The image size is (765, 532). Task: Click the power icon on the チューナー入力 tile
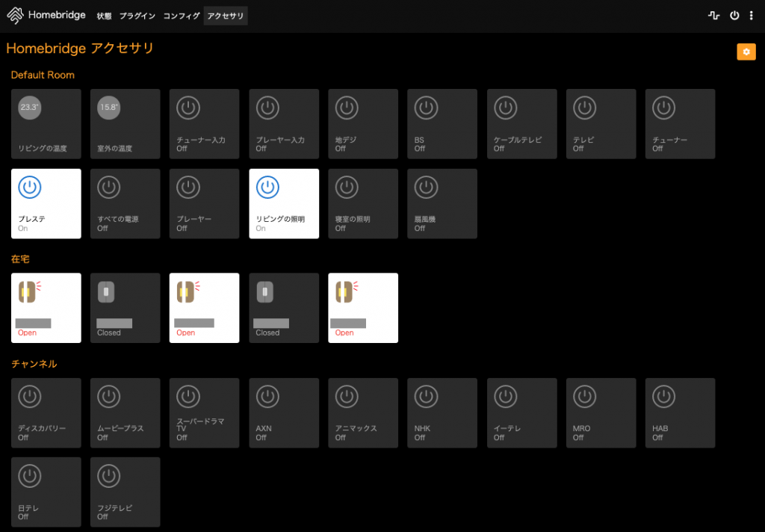(188, 108)
